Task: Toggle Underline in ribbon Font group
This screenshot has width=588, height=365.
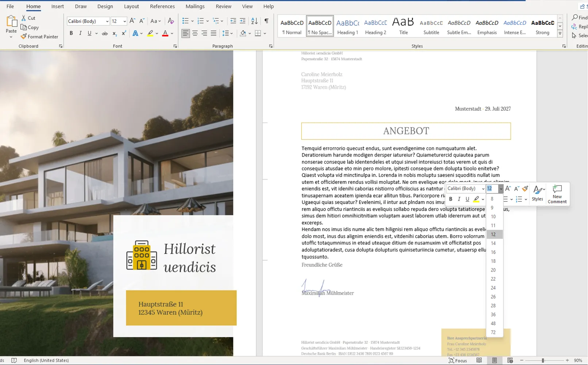Action: pos(89,33)
